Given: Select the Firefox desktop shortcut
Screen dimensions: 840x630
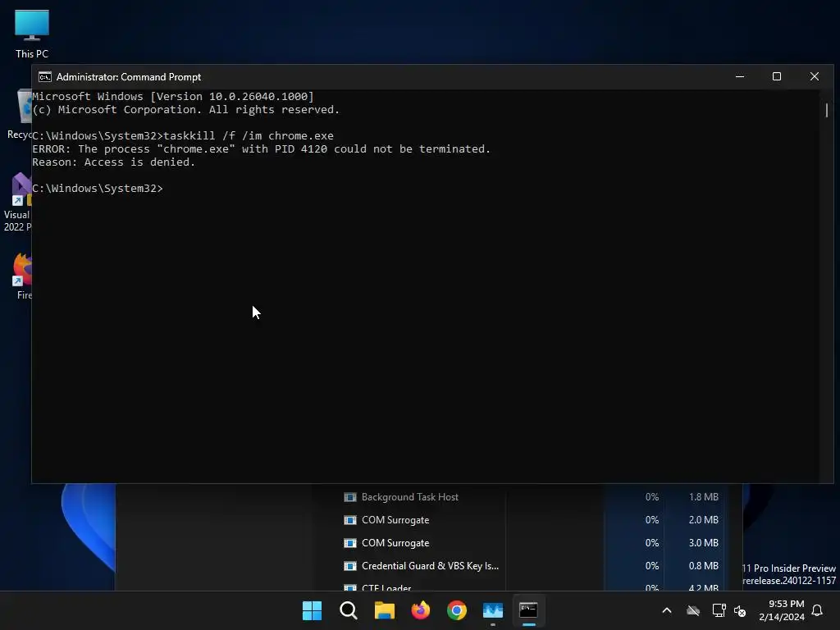Looking at the screenshot, I should pyautogui.click(x=22, y=276).
